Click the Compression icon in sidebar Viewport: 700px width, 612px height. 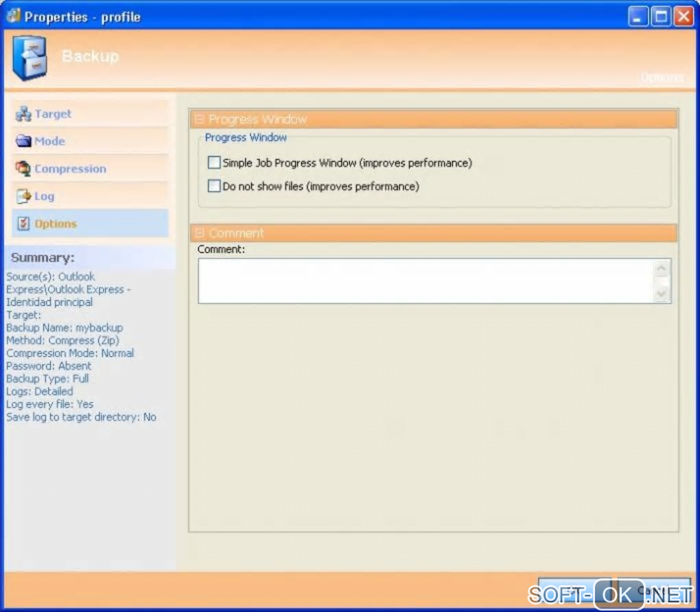pos(23,169)
